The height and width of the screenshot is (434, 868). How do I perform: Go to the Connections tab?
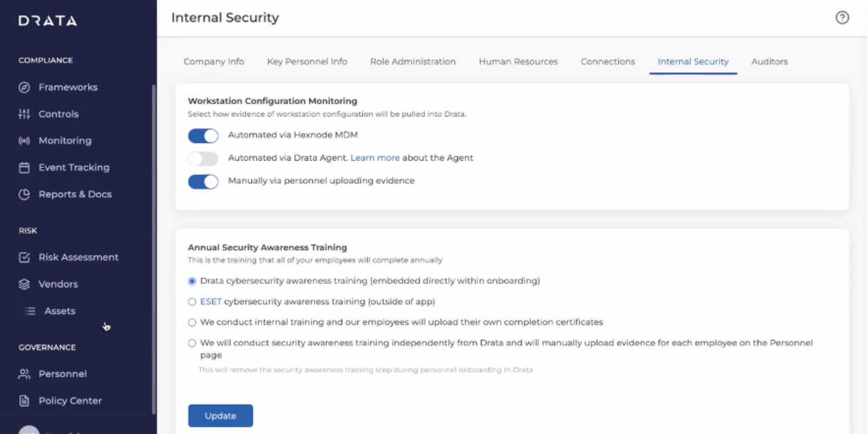pos(608,62)
